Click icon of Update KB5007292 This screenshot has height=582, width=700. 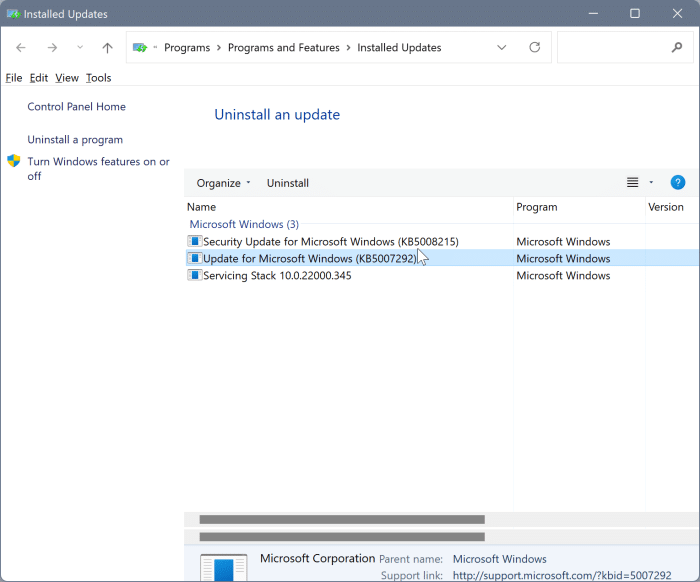tap(194, 258)
